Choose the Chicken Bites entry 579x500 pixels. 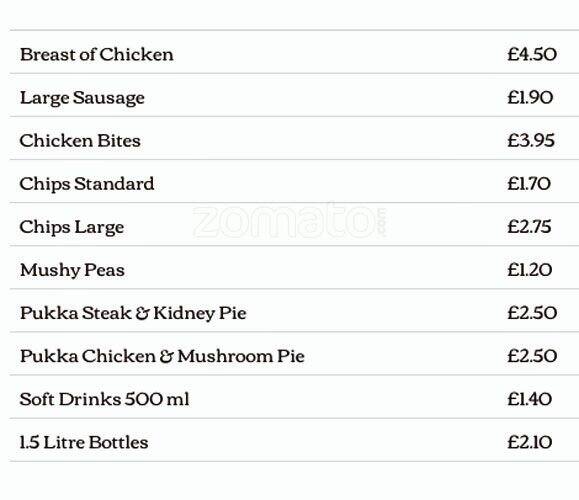point(80,141)
